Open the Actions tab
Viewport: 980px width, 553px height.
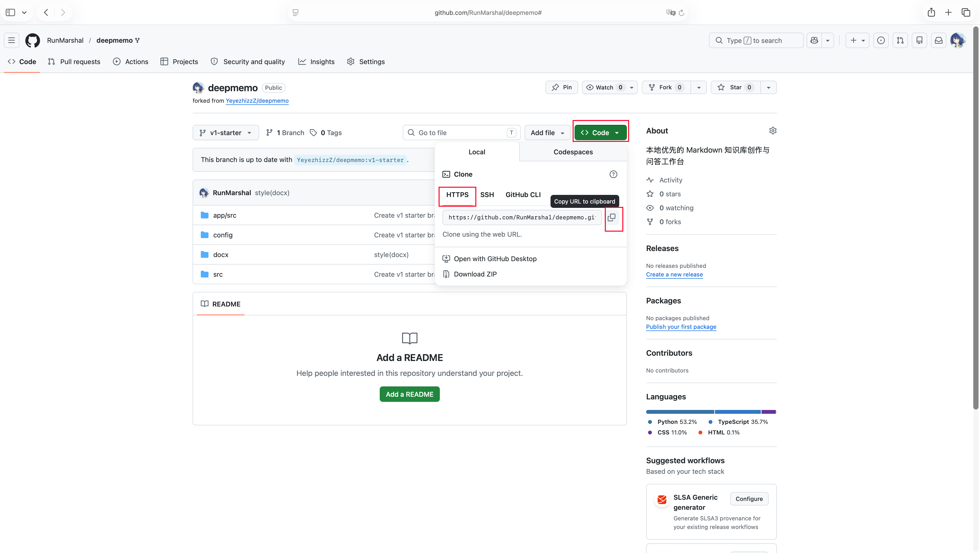click(130, 62)
